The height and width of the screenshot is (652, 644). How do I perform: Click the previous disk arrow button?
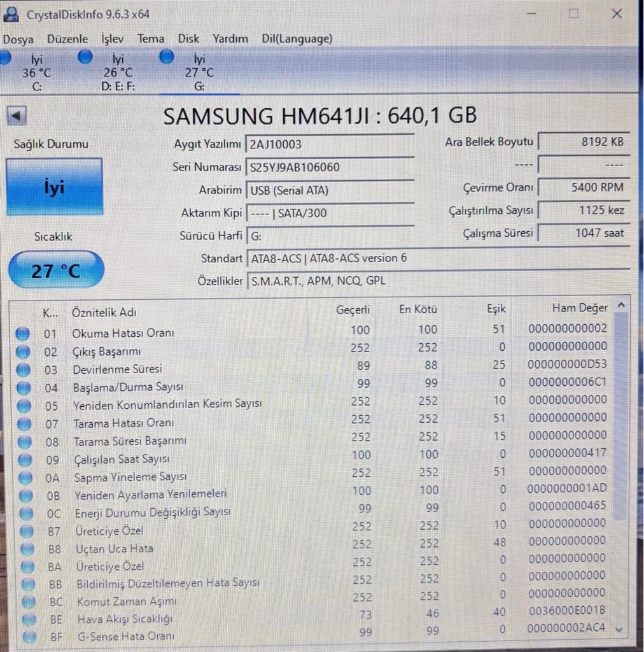(x=17, y=116)
